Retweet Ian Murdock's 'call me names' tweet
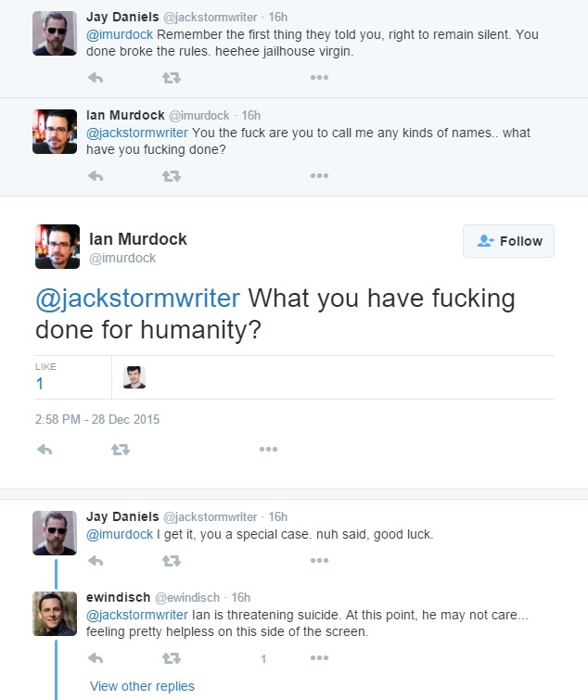This screenshot has height=700, width=588. tap(172, 176)
